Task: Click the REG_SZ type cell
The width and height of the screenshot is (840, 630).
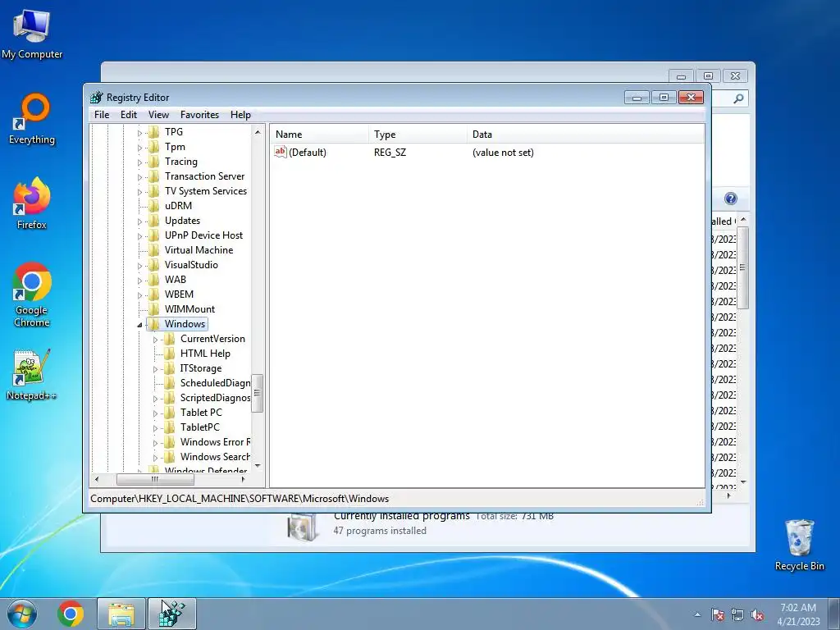Action: click(390, 152)
